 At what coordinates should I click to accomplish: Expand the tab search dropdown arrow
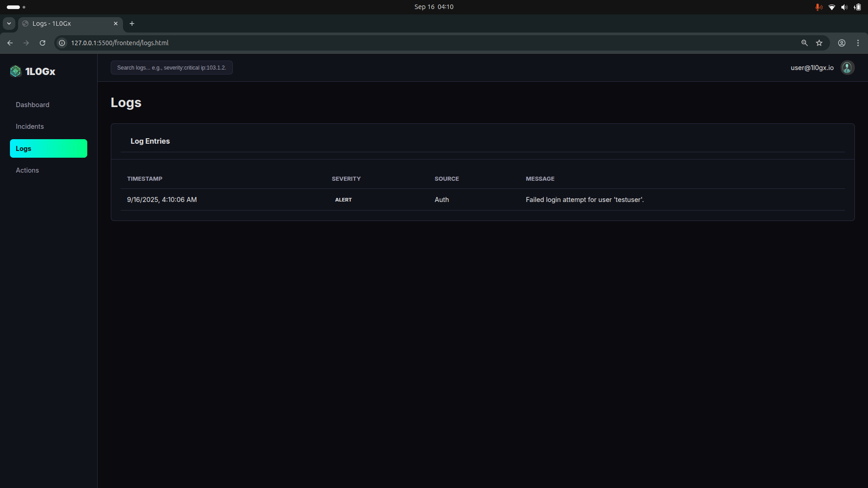tap(9, 23)
